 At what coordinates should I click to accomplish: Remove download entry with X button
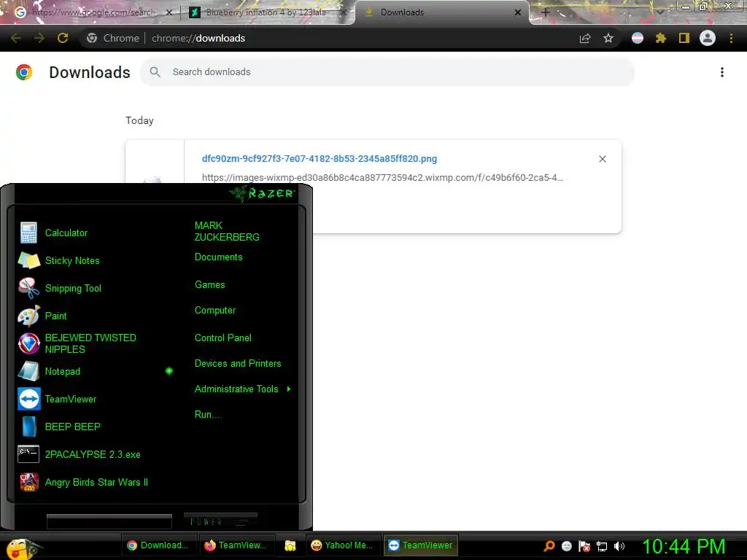pyautogui.click(x=603, y=159)
